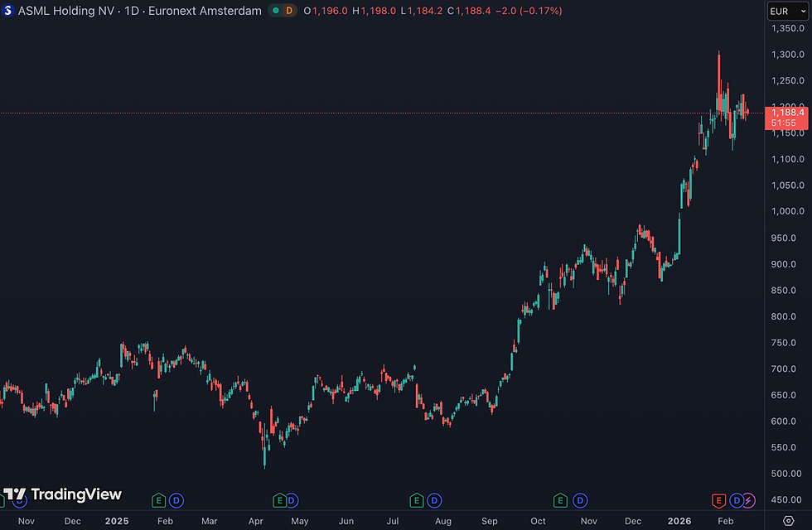The image size is (812, 530).
Task: Click the Jun label on time axis
Action: pos(346,521)
